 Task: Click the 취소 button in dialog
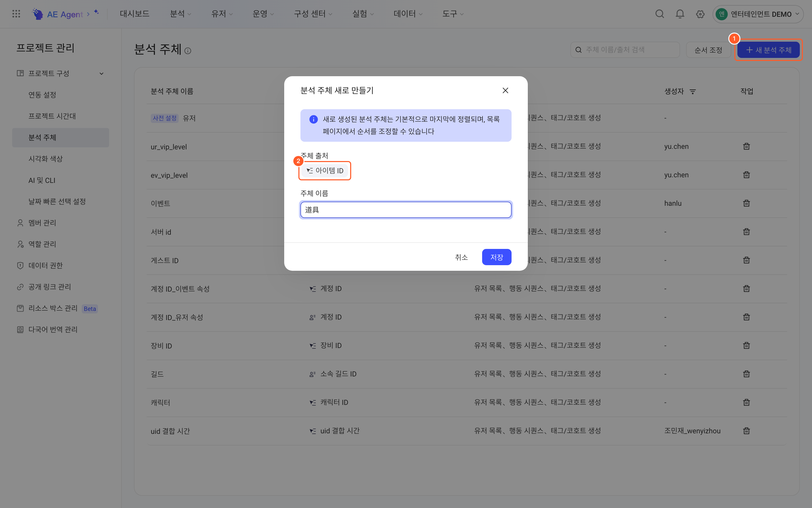[461, 257]
